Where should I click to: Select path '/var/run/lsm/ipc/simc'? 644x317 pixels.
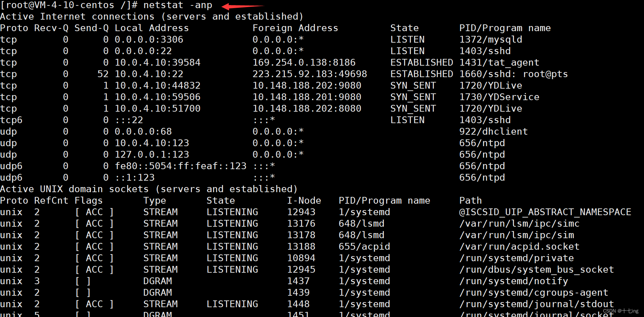coord(520,224)
